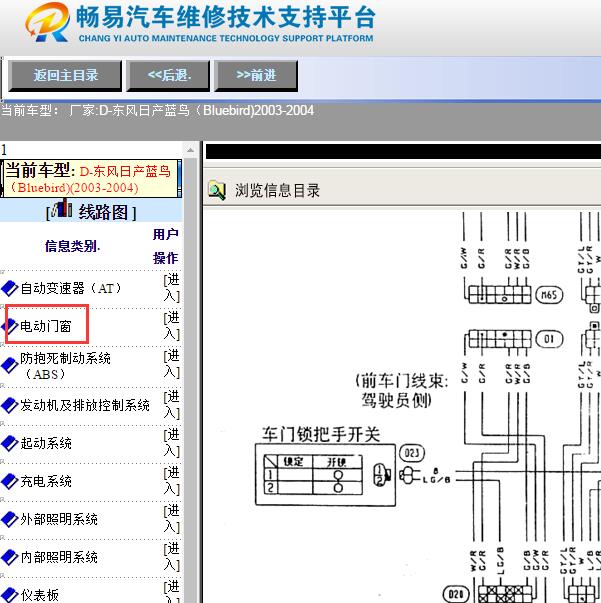The image size is (601, 603).
Task: Click 返回主目录 button
Action: tap(65, 75)
